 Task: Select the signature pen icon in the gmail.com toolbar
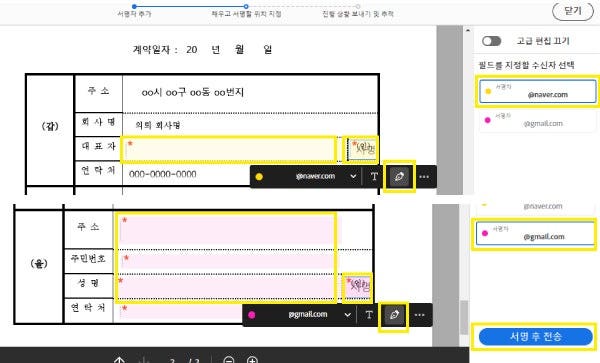coord(394,315)
